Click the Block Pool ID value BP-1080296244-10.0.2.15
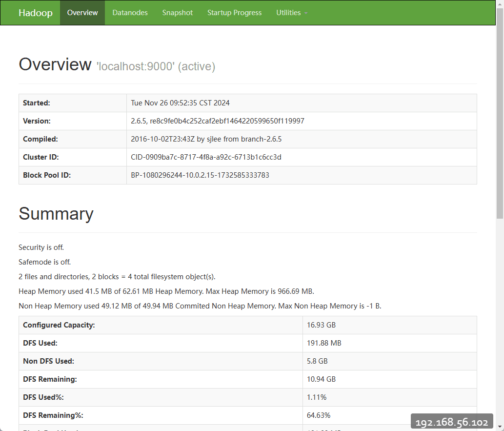 coord(200,175)
